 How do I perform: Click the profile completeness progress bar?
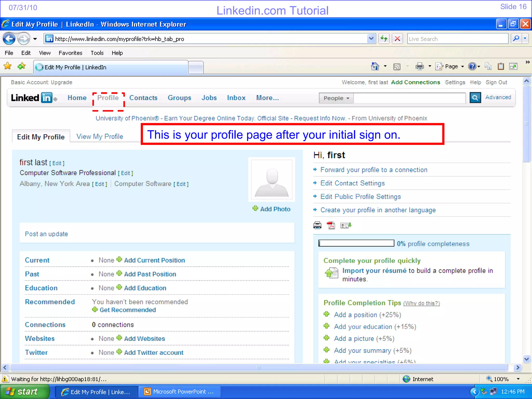pyautogui.click(x=356, y=243)
